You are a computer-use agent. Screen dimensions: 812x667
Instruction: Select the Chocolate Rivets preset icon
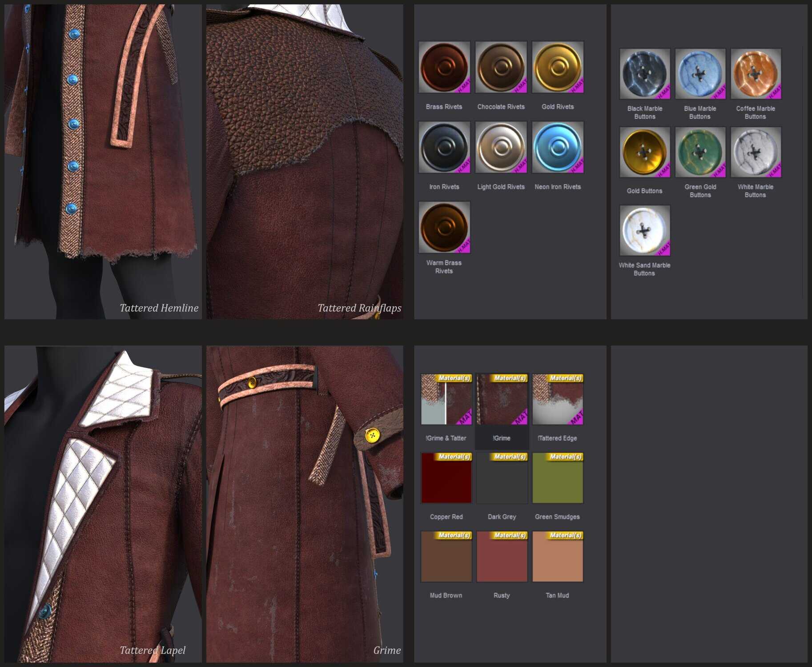click(501, 68)
